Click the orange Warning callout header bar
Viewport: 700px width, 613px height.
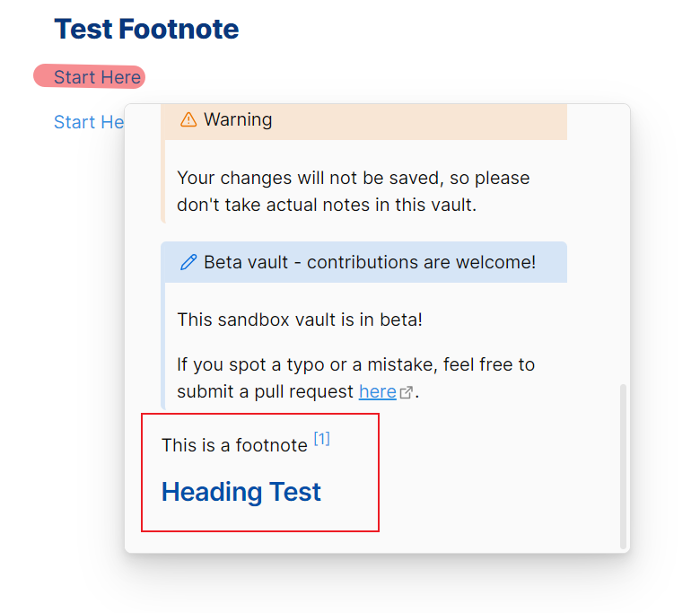click(x=363, y=121)
